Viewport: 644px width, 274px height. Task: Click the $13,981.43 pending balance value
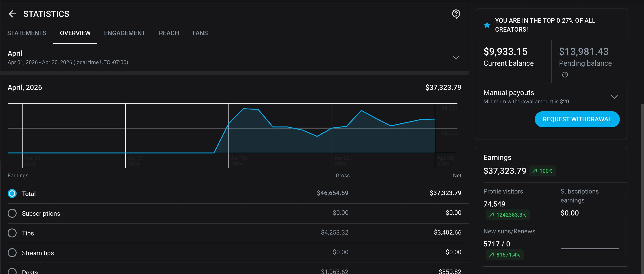point(583,52)
